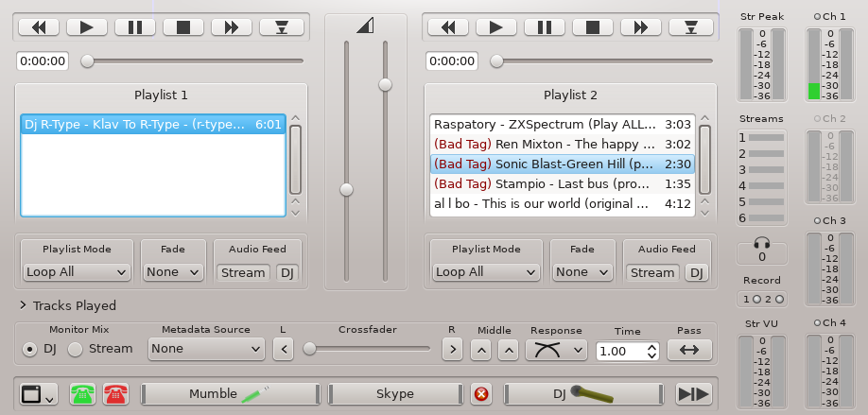868x415 pixels.
Task: Expand the Tracks Played section
Action: [x=24, y=305]
